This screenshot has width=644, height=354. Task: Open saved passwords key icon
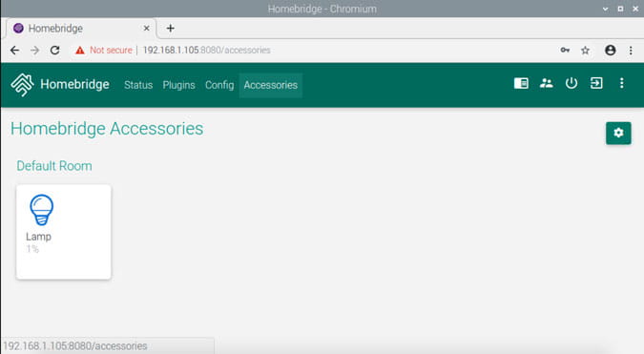click(x=565, y=51)
